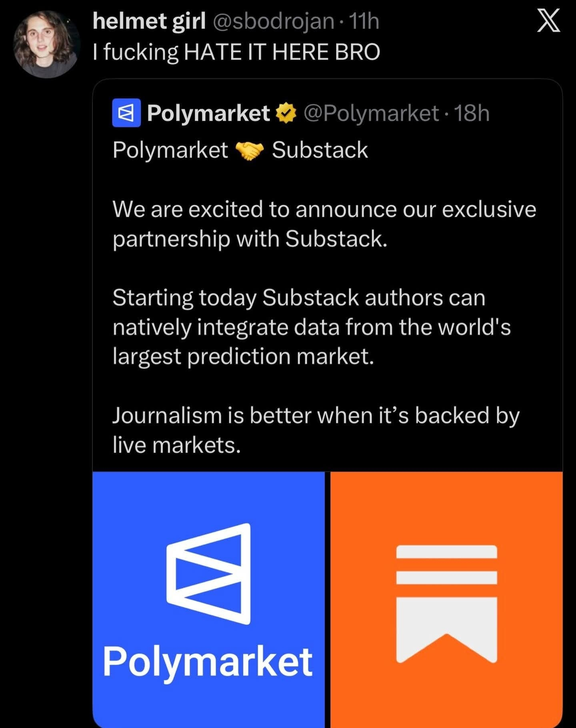Click the "exclusive partnership with Substack" paragraph
Viewport: 576px width, 728px height.
(x=324, y=224)
